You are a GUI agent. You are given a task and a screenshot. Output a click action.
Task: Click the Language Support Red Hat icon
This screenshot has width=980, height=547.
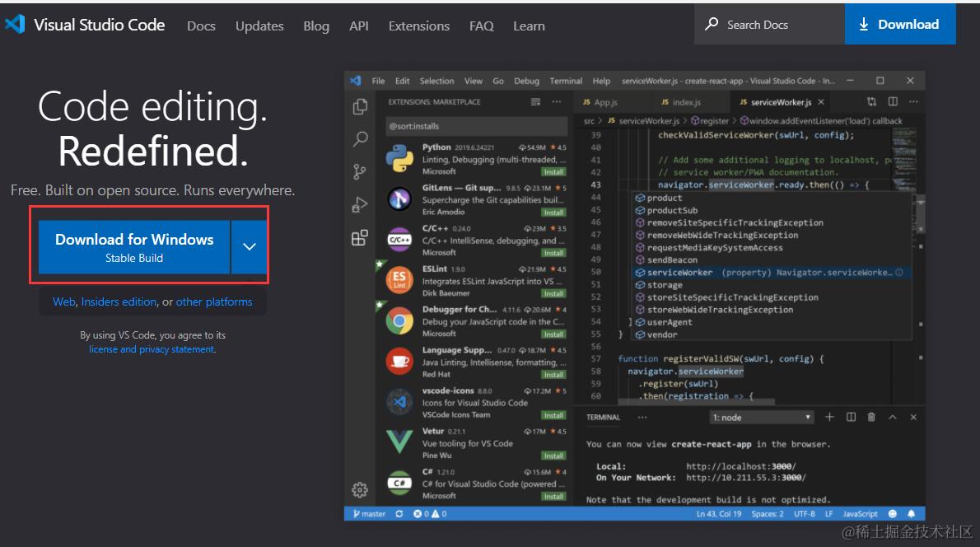[x=399, y=362]
